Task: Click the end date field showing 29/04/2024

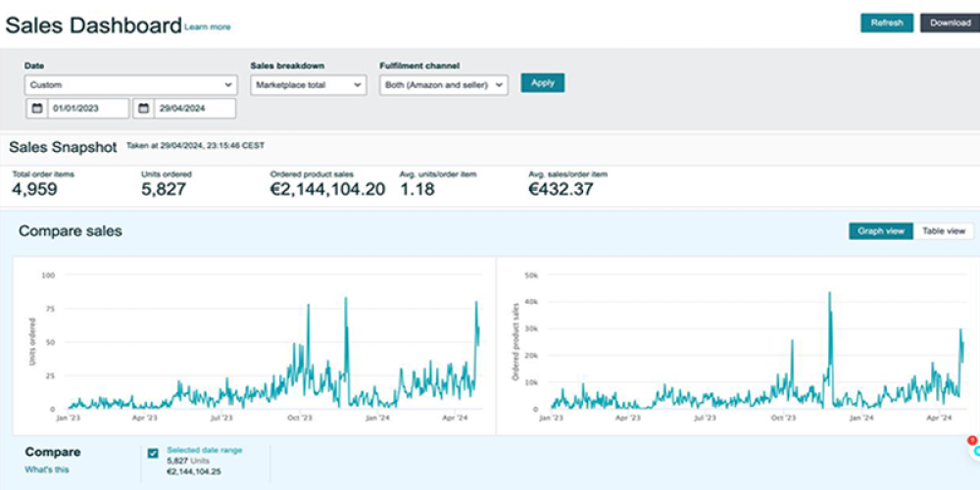Action: click(194, 109)
